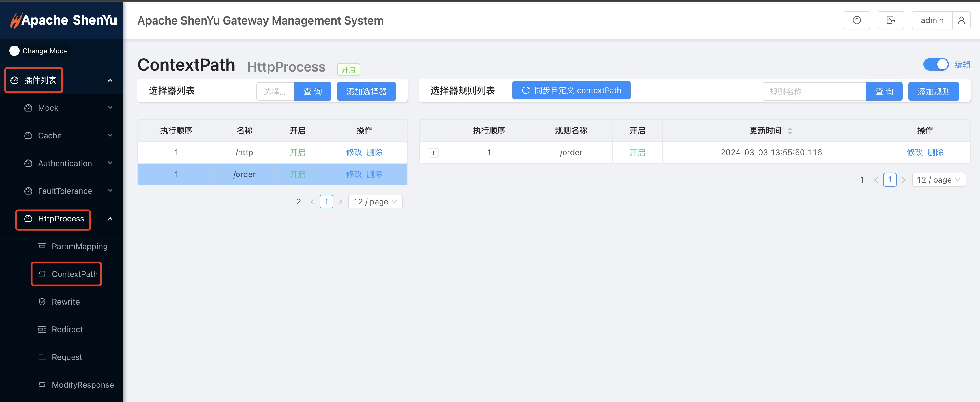Click the ParamMapping menu icon
The image size is (980, 402).
pos(42,247)
